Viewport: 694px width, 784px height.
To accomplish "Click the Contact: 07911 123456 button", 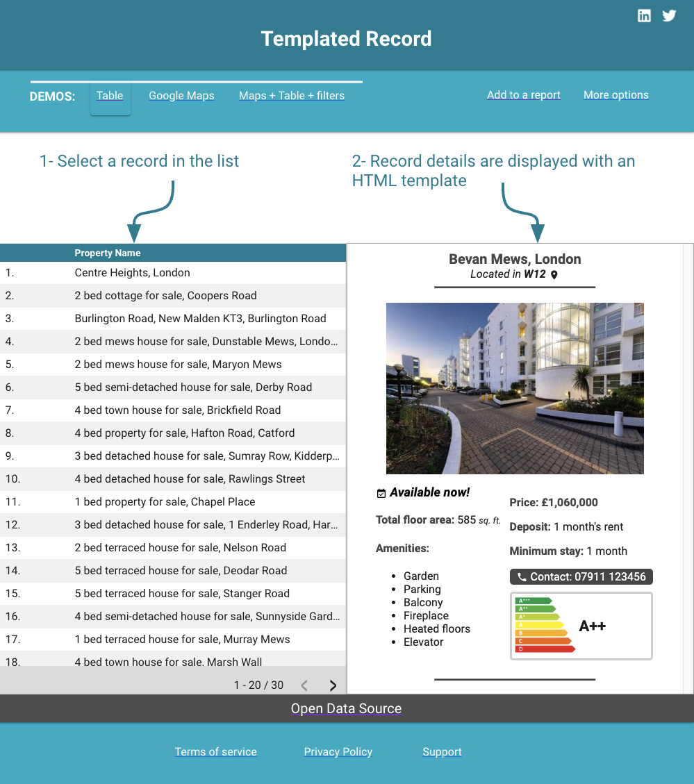I will [x=581, y=577].
